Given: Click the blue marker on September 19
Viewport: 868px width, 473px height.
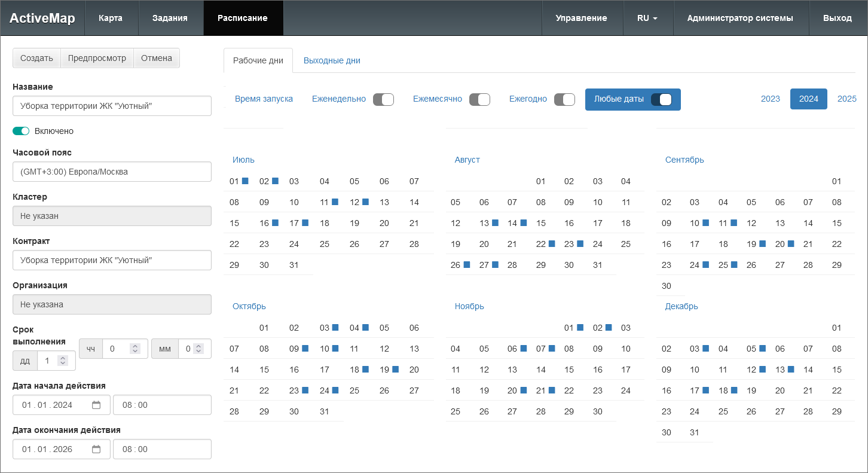Looking at the screenshot, I should [762, 244].
